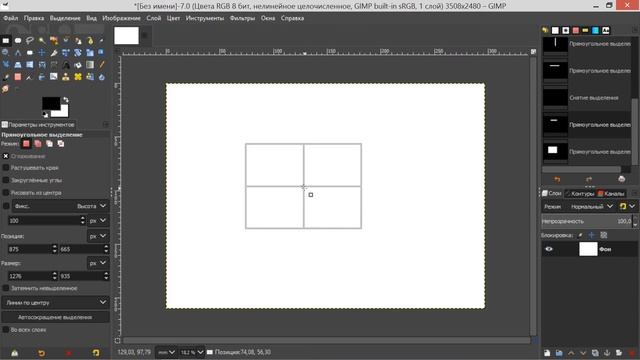Choose Subtract from selection mode
The image size is (640, 360).
coord(49,144)
